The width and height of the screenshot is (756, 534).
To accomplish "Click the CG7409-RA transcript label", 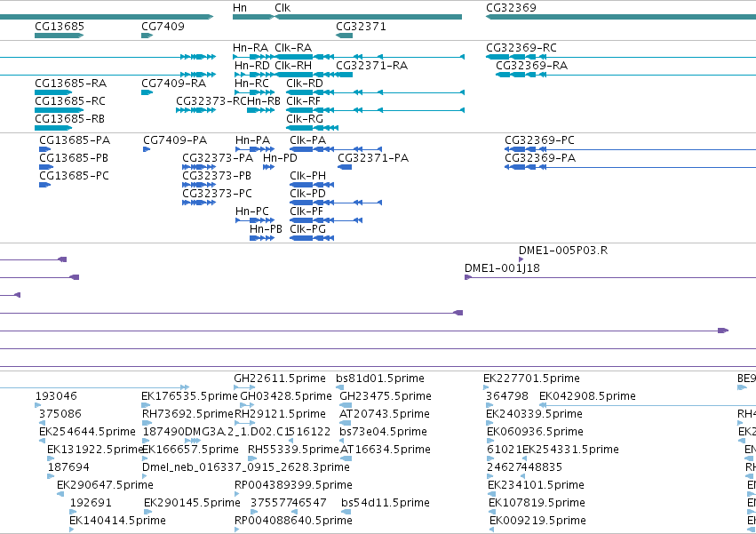I will point(173,84).
